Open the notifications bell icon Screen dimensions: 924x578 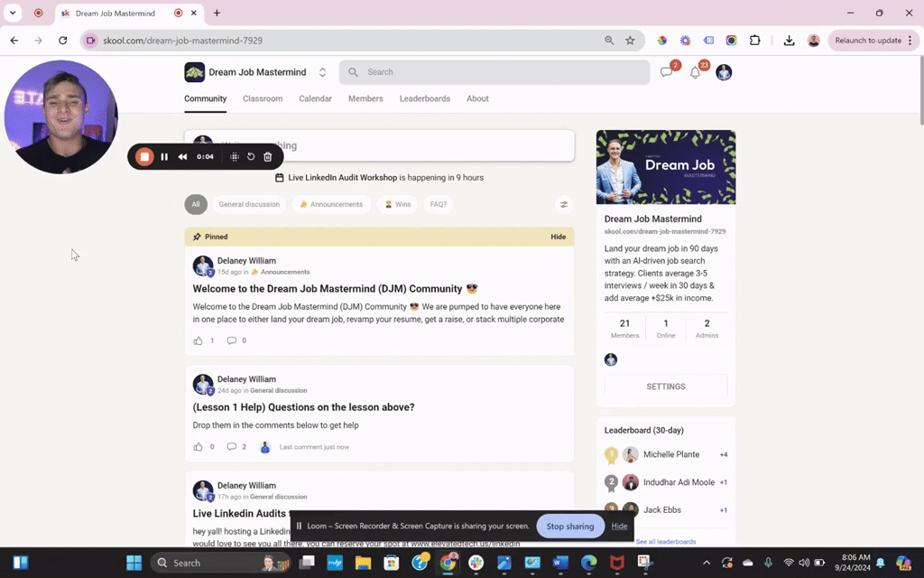coord(696,72)
